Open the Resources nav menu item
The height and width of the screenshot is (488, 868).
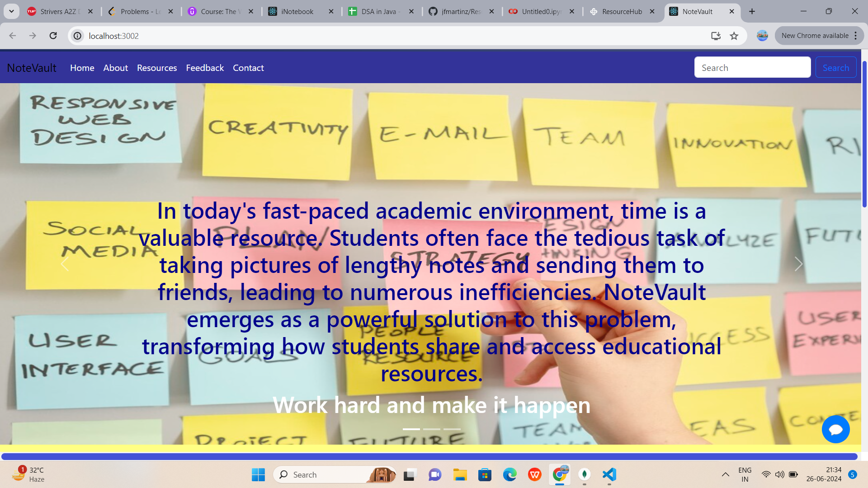pos(157,68)
